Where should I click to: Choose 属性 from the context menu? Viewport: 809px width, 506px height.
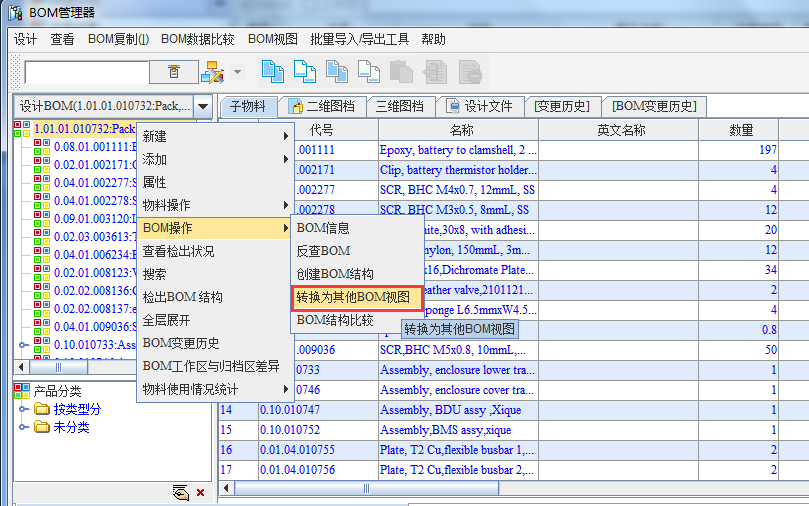coord(215,182)
